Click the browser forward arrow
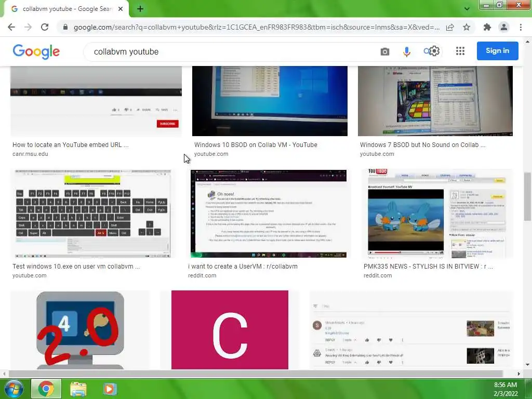The width and height of the screenshot is (532, 399). [x=28, y=27]
